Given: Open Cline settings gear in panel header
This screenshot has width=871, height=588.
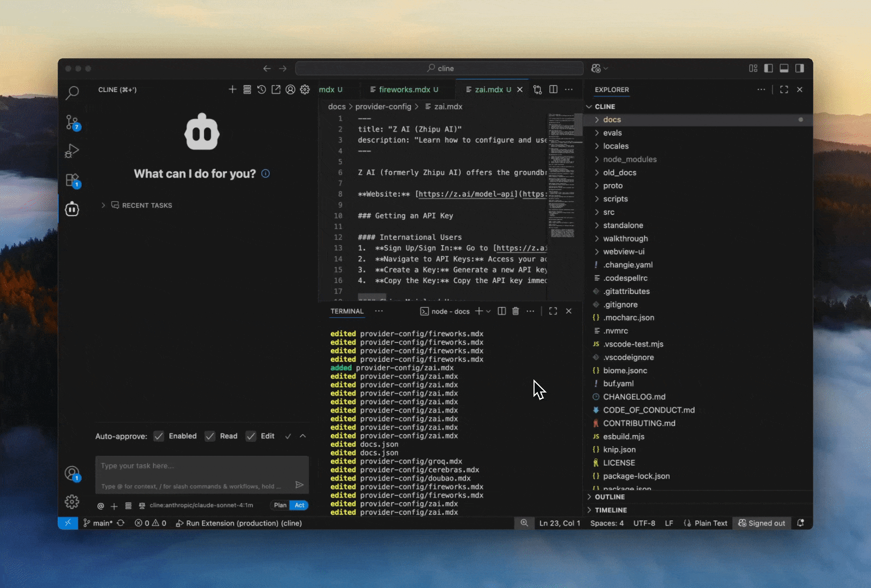Looking at the screenshot, I should coord(305,89).
